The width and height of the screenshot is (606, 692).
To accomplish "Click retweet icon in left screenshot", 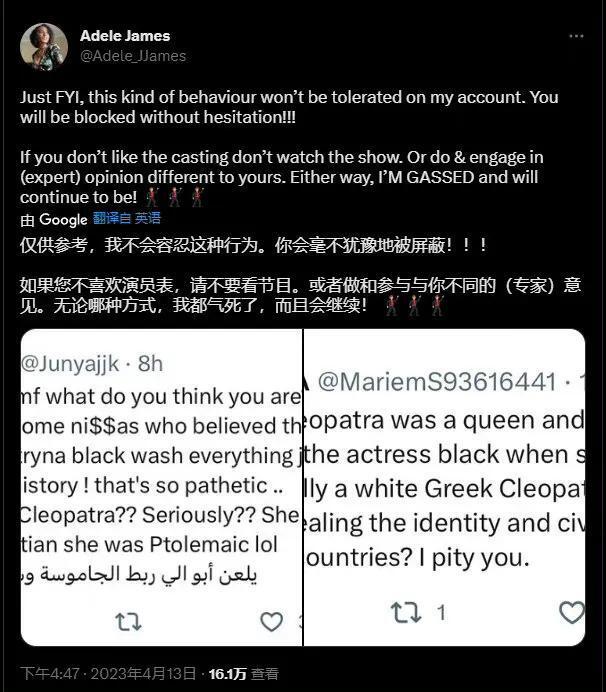I will [x=128, y=622].
